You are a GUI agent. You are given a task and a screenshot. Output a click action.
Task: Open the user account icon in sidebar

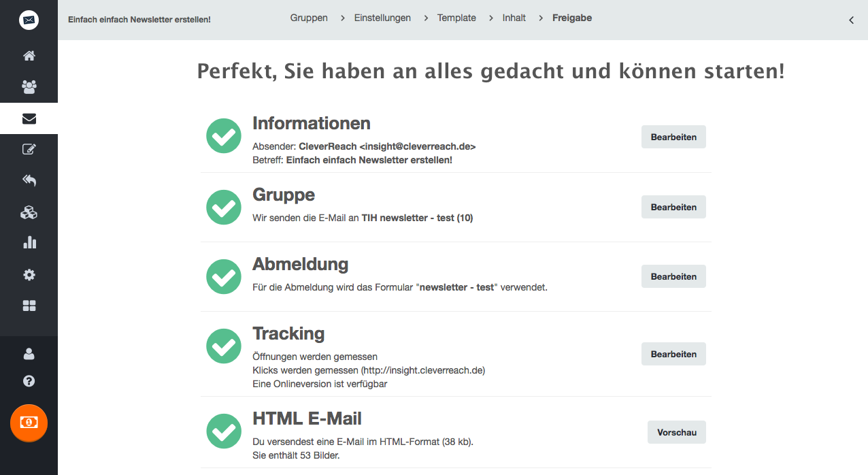[29, 354]
